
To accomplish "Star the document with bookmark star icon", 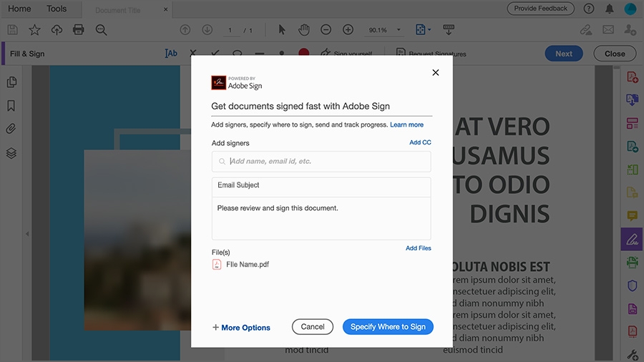I will pyautogui.click(x=34, y=29).
